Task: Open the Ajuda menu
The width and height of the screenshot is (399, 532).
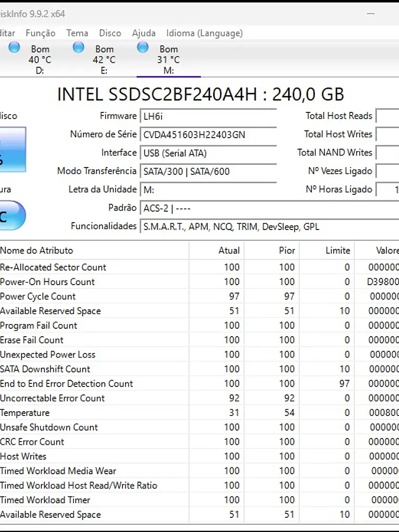Action: tap(143, 33)
